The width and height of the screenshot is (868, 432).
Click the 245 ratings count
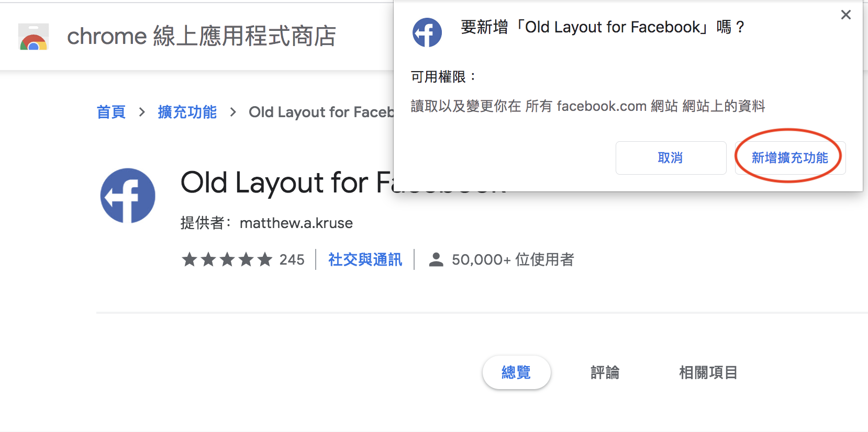[x=292, y=259]
